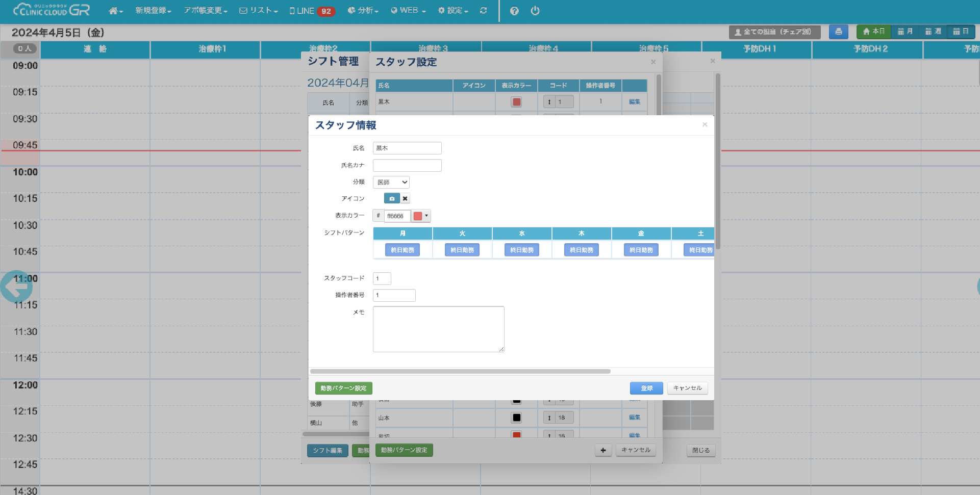Image resolution: width=980 pixels, height=495 pixels.
Task: Expand the 新規登録 dropdown menu
Action: (x=153, y=11)
